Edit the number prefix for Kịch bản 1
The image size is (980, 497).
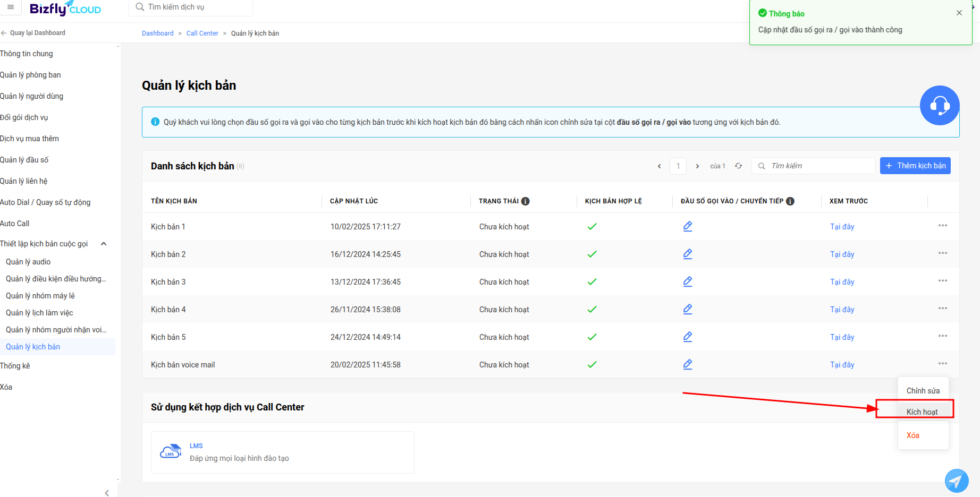688,226
